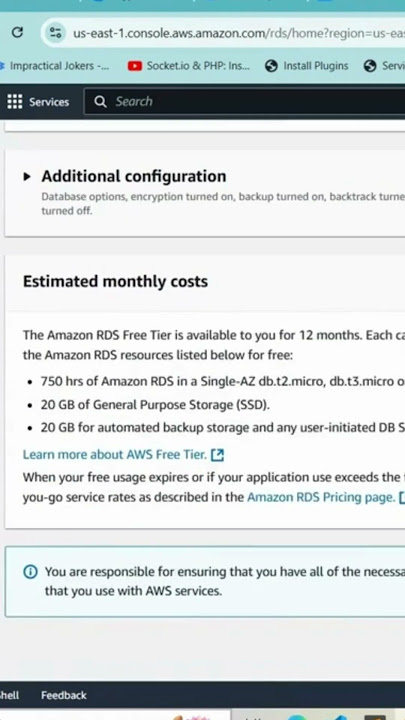This screenshot has height=720, width=405.
Task: Open the Impractical Jokers bookmark
Action: pos(55,66)
